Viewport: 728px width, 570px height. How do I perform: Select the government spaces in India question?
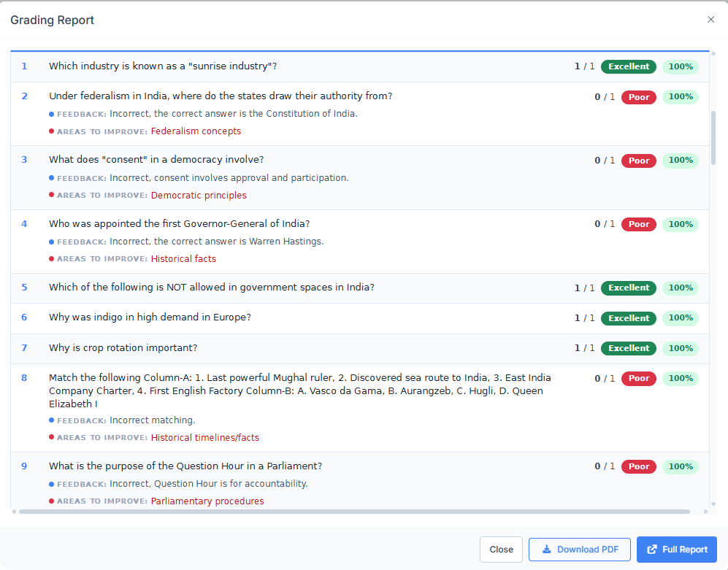click(212, 288)
